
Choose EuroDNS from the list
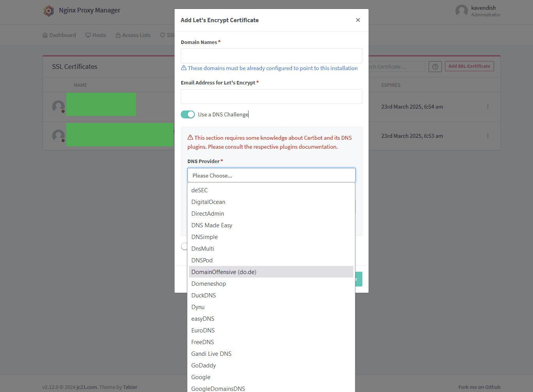click(271, 330)
